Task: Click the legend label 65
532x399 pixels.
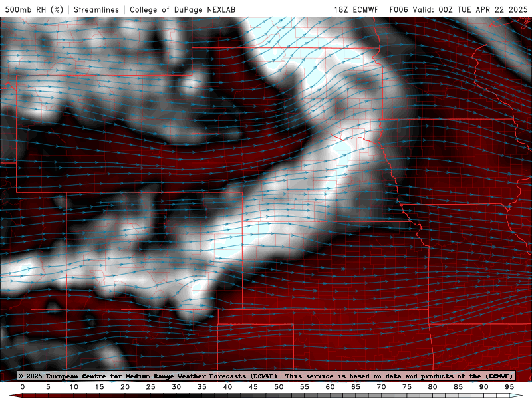Action: coord(356,387)
